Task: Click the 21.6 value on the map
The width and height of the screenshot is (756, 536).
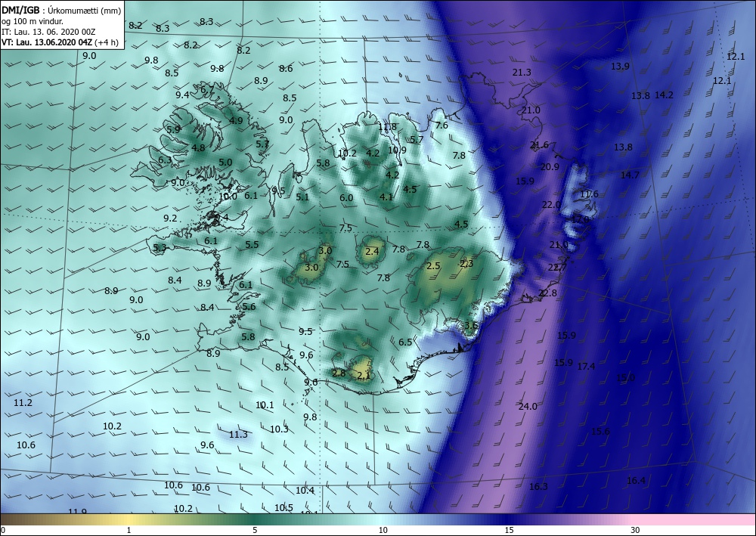Action: pos(539,144)
